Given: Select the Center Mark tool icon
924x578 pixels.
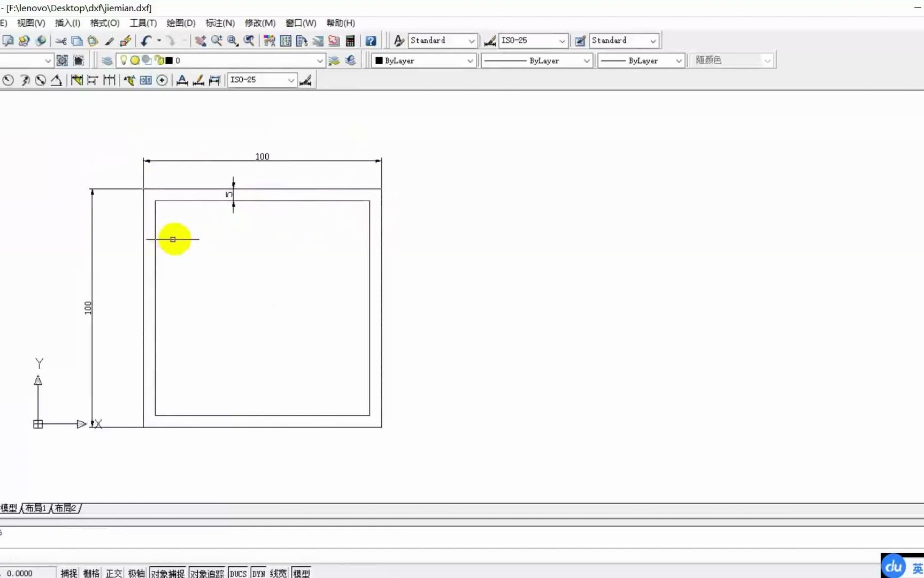Looking at the screenshot, I should point(161,80).
